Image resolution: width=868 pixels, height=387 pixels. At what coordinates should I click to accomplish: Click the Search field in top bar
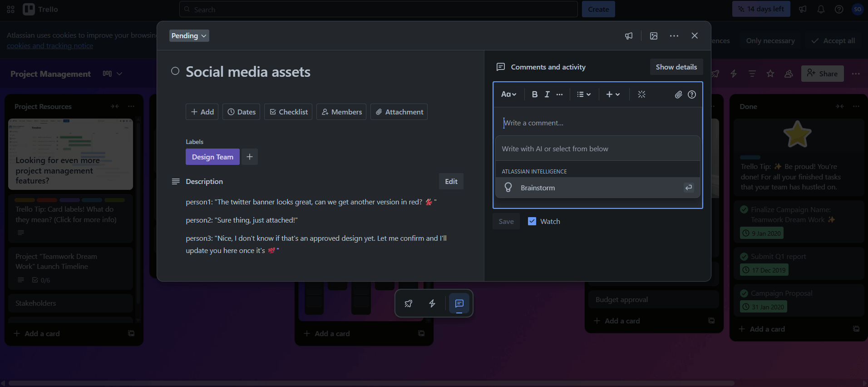pyautogui.click(x=379, y=9)
